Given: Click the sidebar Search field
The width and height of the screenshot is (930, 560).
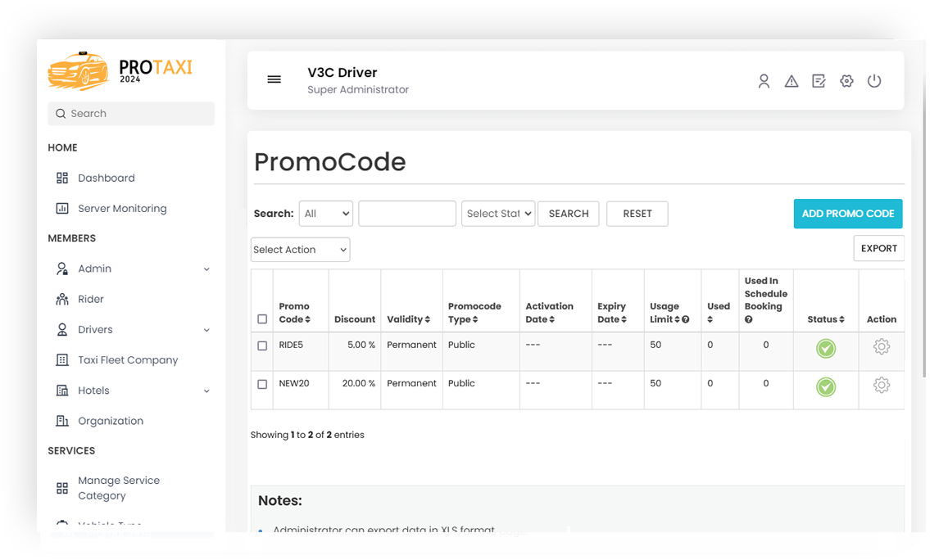Looking at the screenshot, I should 131,113.
